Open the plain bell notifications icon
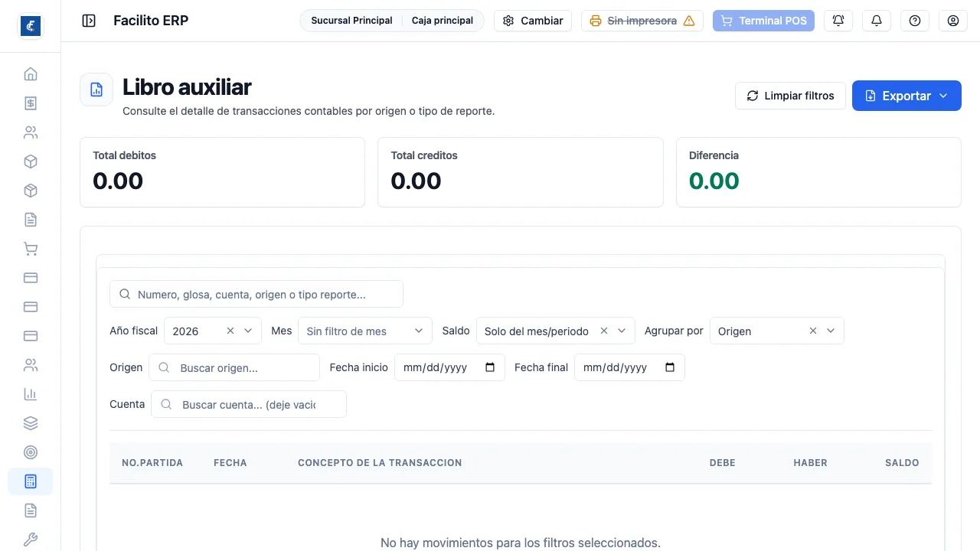Image resolution: width=980 pixels, height=551 pixels. coord(877,21)
